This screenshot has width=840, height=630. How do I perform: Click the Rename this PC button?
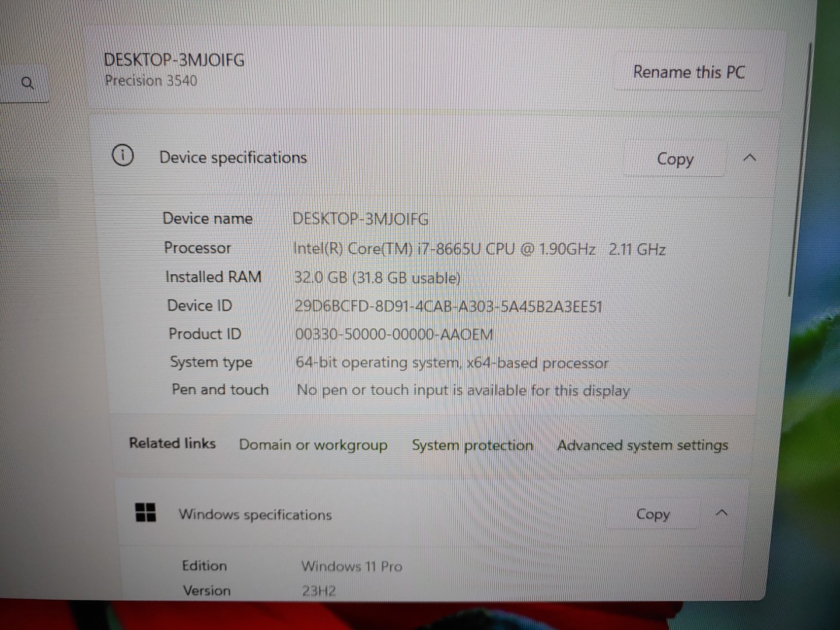coord(689,72)
